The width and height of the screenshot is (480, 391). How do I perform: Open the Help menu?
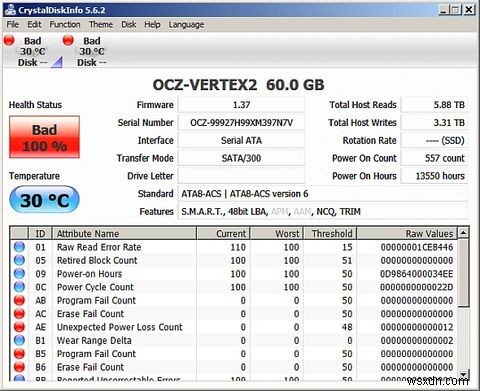tap(152, 24)
